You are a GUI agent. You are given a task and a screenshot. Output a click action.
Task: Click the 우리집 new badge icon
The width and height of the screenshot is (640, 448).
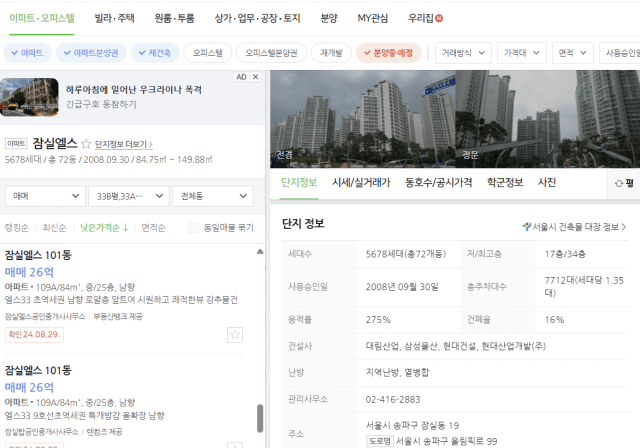(439, 18)
